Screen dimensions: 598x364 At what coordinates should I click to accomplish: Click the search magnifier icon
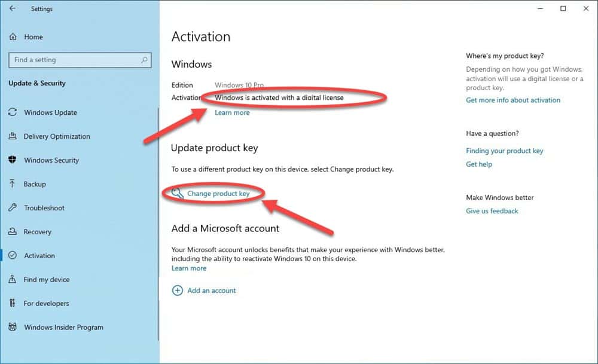pos(144,60)
